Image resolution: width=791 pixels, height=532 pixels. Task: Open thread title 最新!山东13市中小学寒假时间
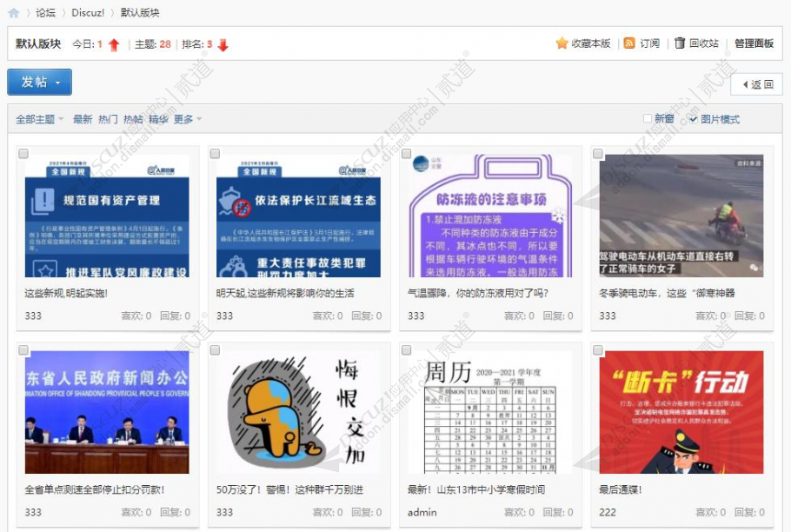(x=476, y=489)
